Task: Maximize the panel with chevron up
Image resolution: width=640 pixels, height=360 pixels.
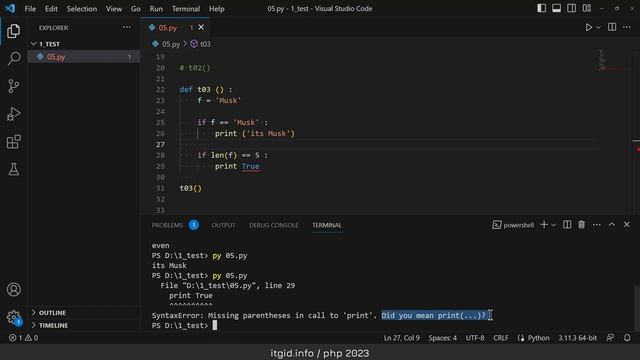Action: click(x=611, y=225)
